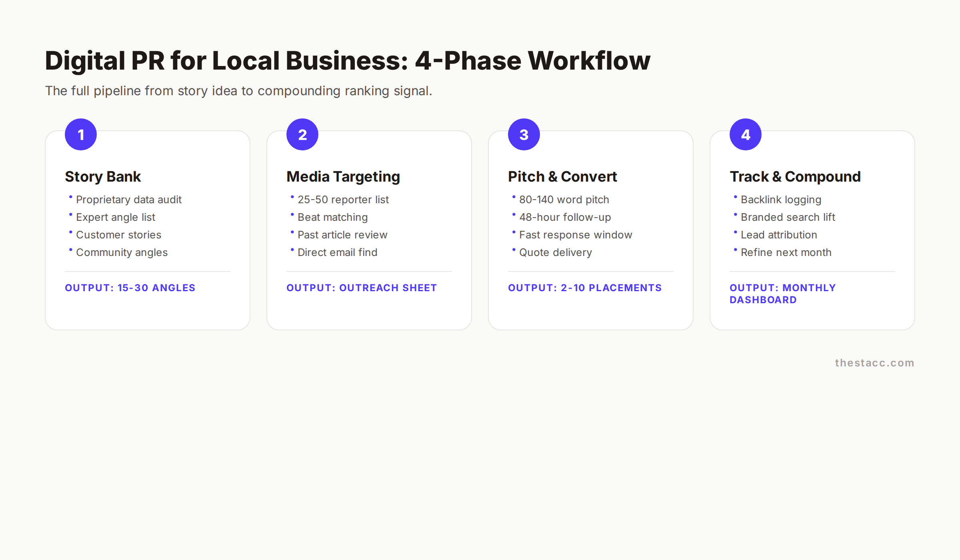The width and height of the screenshot is (960, 560).
Task: Click the number 2 phase circle
Action: 302,134
